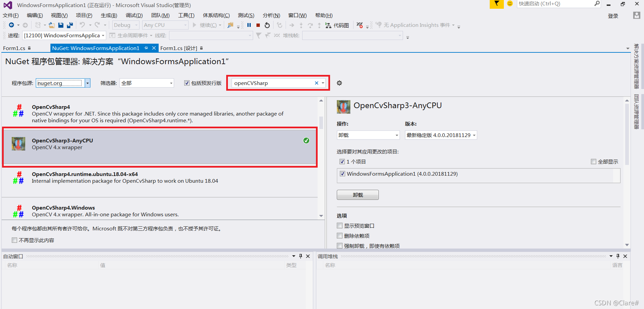644x309 pixels.
Task: Open the 进程 process dropdown
Action: [103, 35]
